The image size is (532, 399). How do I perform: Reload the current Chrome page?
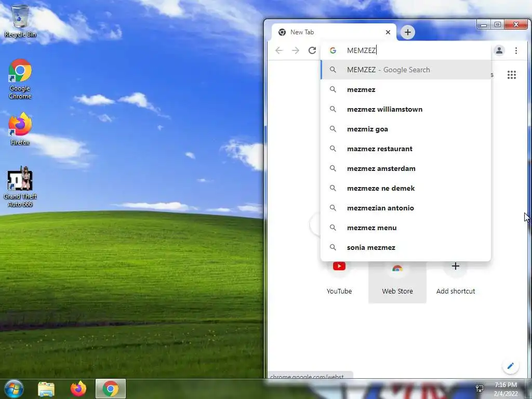(x=312, y=50)
